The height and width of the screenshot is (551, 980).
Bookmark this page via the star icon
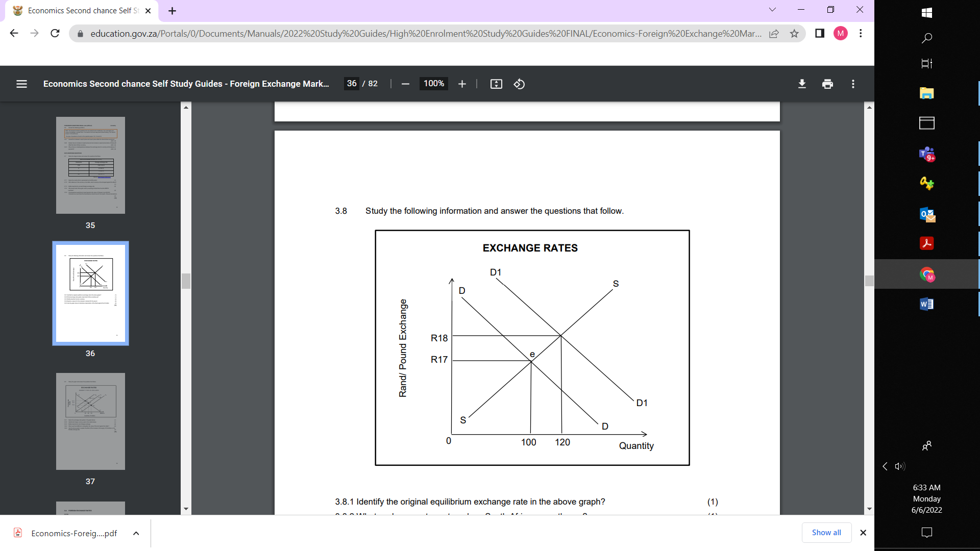point(794,33)
